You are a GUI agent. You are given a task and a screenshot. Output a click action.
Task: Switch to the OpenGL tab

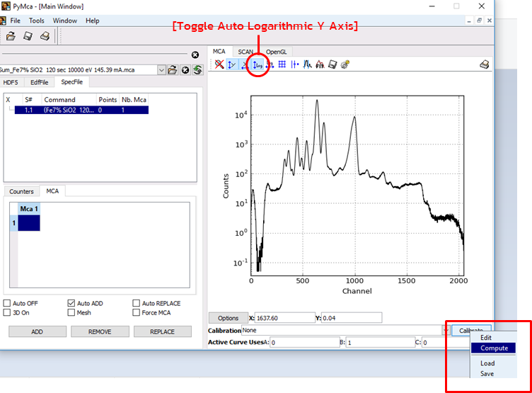276,52
